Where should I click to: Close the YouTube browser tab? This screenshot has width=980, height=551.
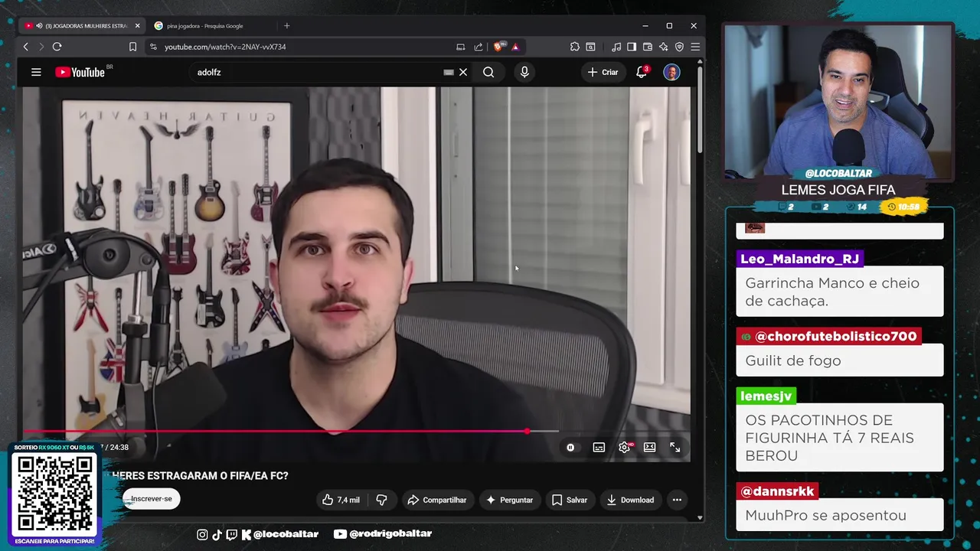pos(138,25)
